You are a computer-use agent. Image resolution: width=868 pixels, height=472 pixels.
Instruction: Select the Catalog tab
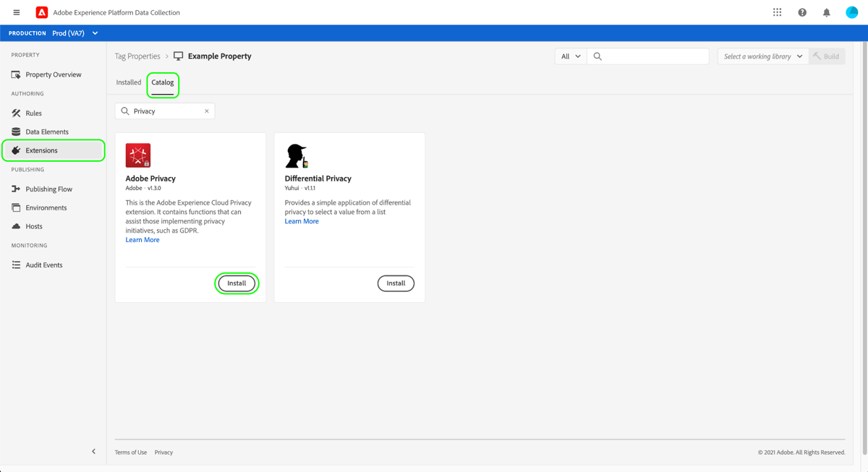pyautogui.click(x=162, y=82)
